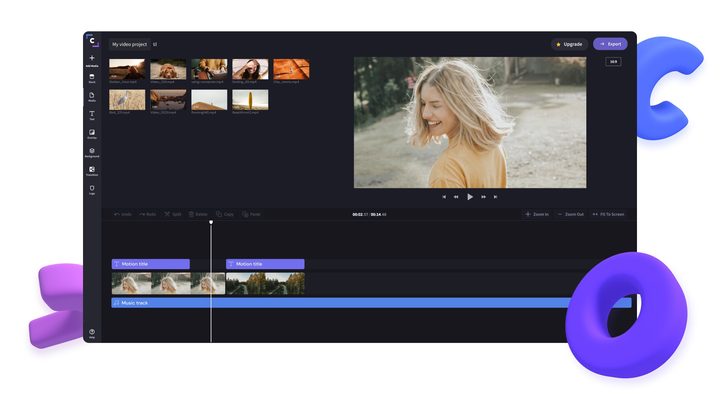
Task: Play the video preview
Action: (470, 197)
